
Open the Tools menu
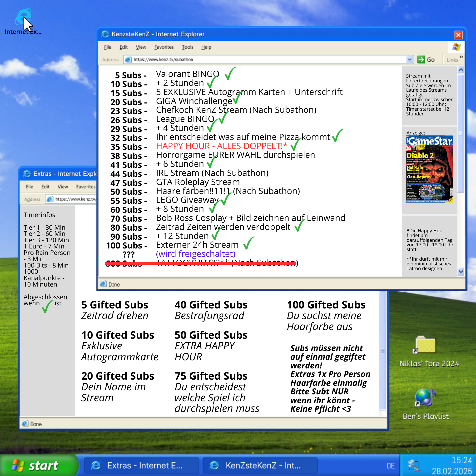[x=187, y=47]
